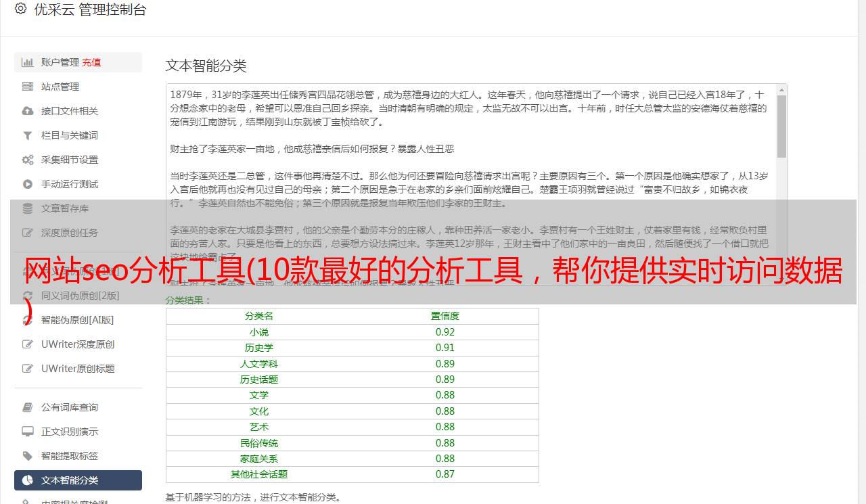Select the 其他社会话题 category cell
This screenshot has height=504, width=866.
[x=259, y=474]
